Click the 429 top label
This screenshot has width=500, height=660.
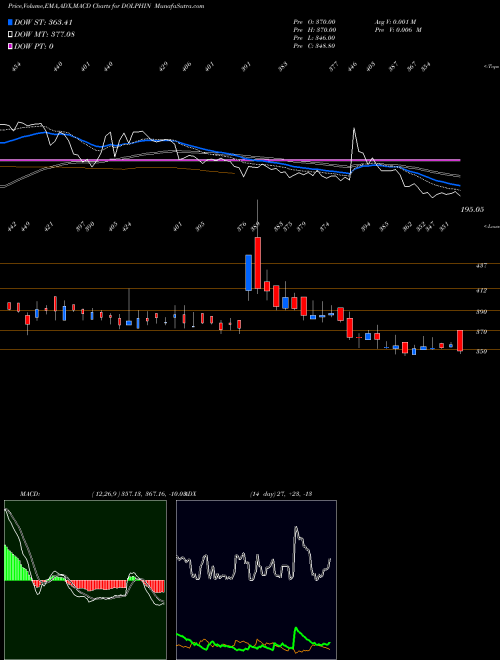tap(164, 66)
